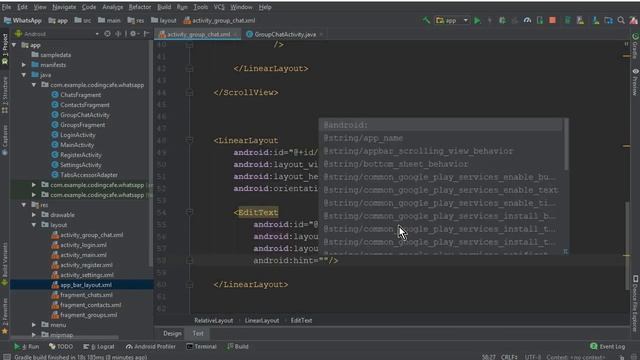Switch to GroupChatActivity.java editor tab
The width and height of the screenshot is (640, 360).
[285, 34]
